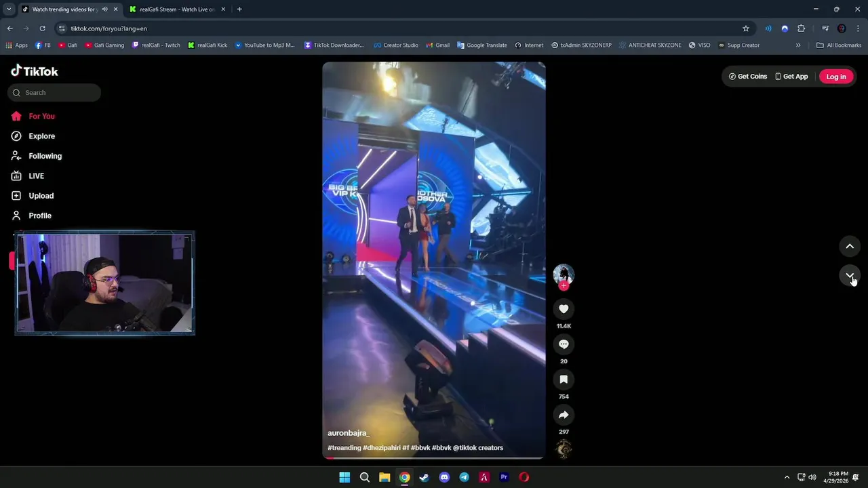
Task: Open Steam from the taskbar
Action: (x=425, y=477)
